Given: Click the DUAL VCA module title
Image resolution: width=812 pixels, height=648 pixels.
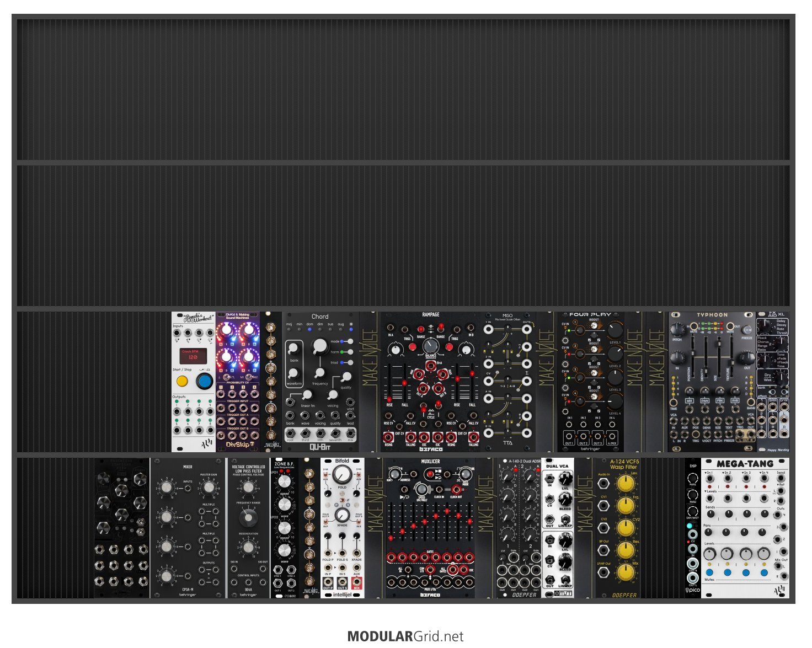Looking at the screenshot, I should tap(557, 466).
